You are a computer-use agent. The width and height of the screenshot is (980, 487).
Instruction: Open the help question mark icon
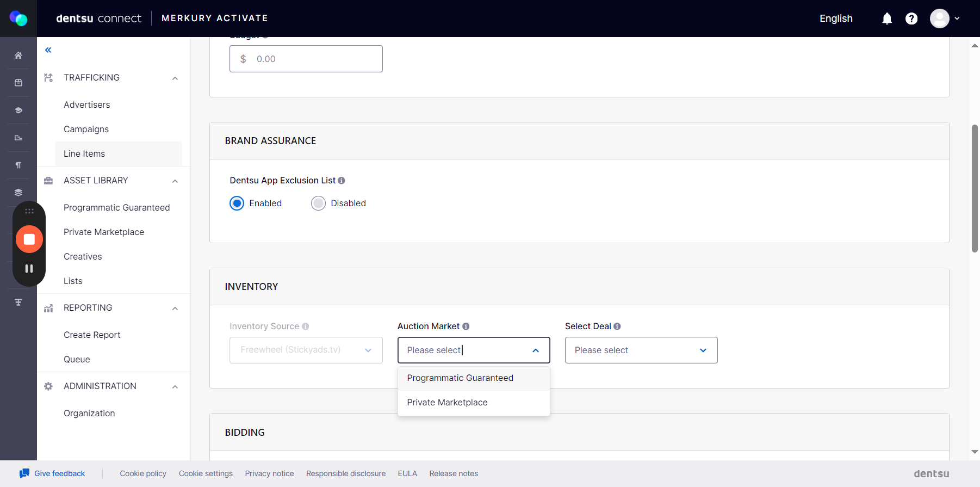click(x=911, y=19)
